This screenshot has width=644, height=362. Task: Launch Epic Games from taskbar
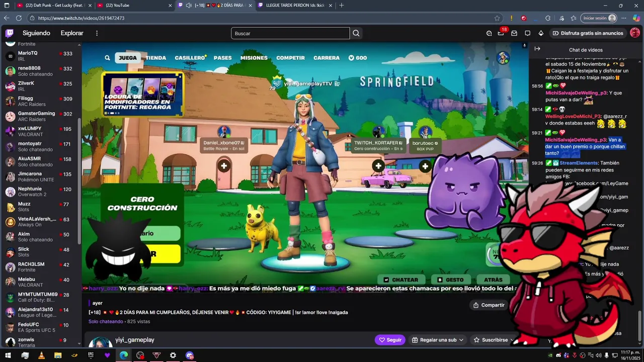[x=91, y=355]
